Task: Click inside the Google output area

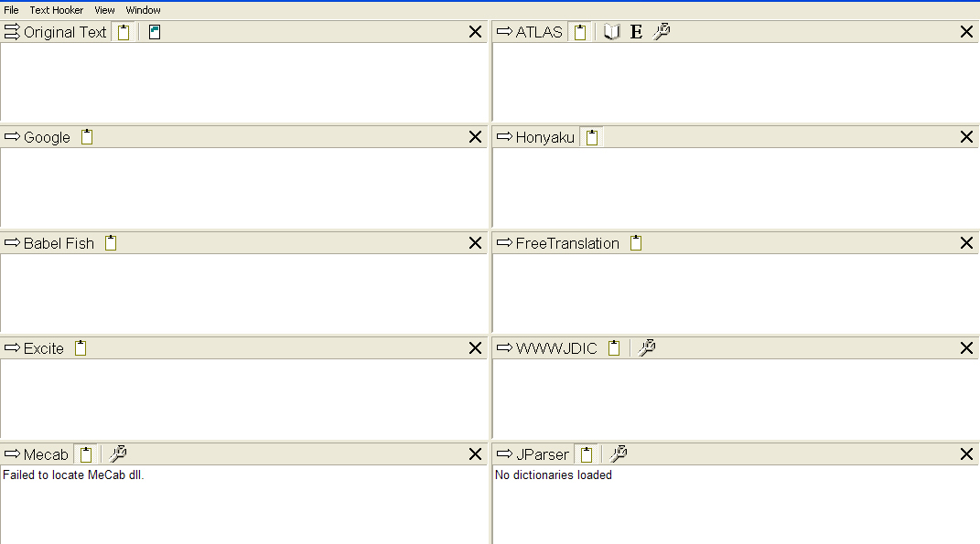Action: tap(243, 187)
